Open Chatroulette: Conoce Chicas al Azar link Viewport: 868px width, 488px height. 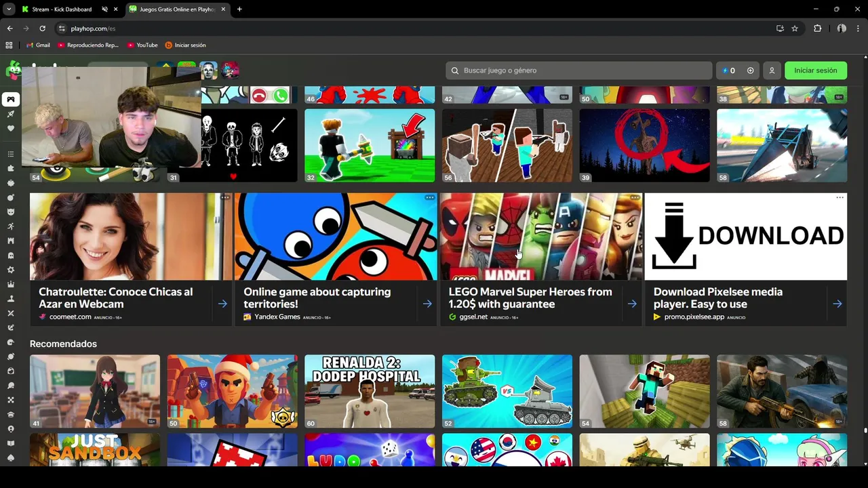pyautogui.click(x=116, y=298)
